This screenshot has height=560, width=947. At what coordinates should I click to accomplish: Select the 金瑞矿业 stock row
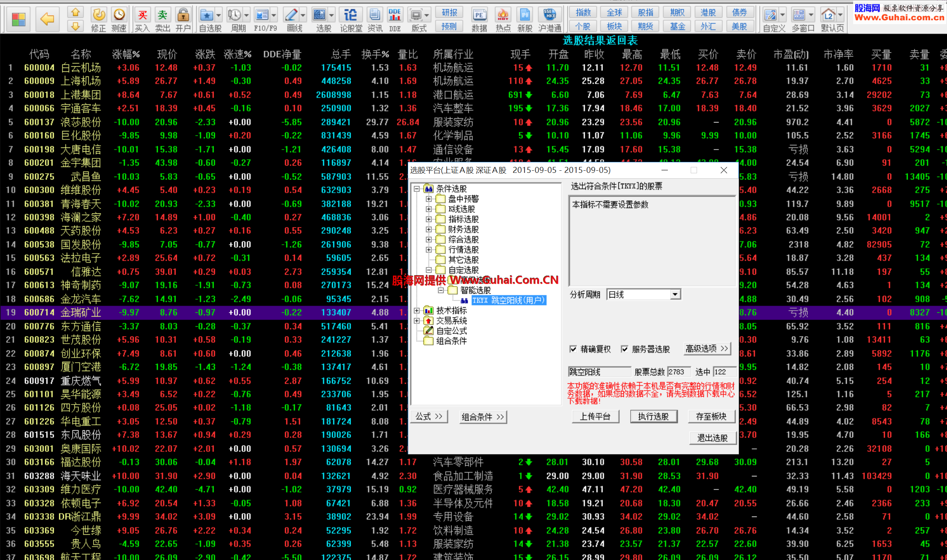tap(80, 313)
